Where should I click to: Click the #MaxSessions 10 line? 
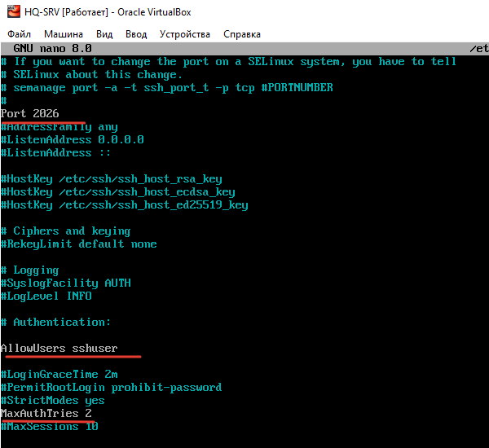(49, 426)
